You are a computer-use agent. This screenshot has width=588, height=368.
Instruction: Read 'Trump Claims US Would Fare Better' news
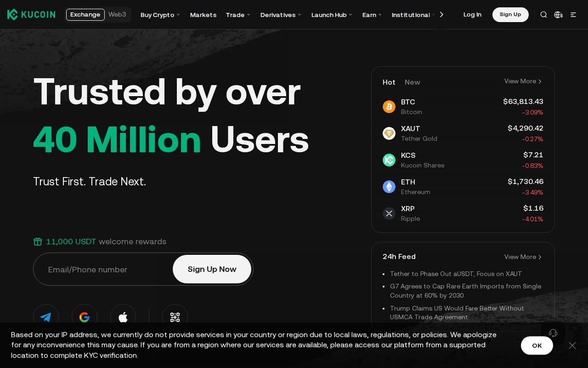(x=457, y=313)
